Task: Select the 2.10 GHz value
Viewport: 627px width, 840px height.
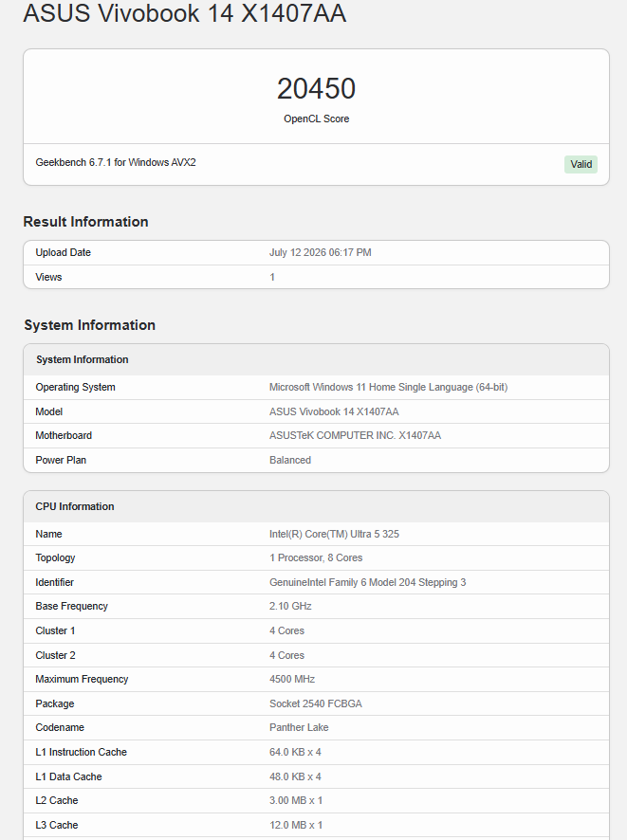Action: (x=290, y=606)
